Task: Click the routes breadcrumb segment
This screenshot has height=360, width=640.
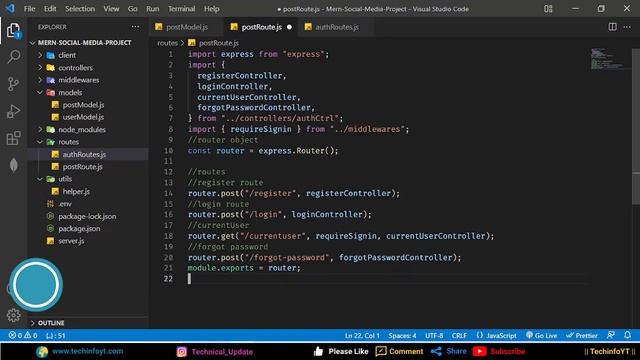Action: tap(167, 43)
